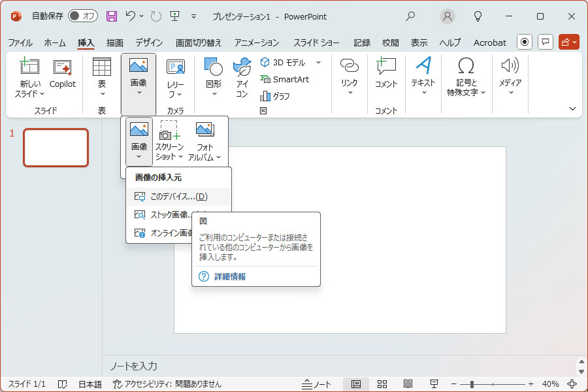The image size is (588, 392).
Task: Choose オンライン画像 menu entry
Action: [x=163, y=233]
